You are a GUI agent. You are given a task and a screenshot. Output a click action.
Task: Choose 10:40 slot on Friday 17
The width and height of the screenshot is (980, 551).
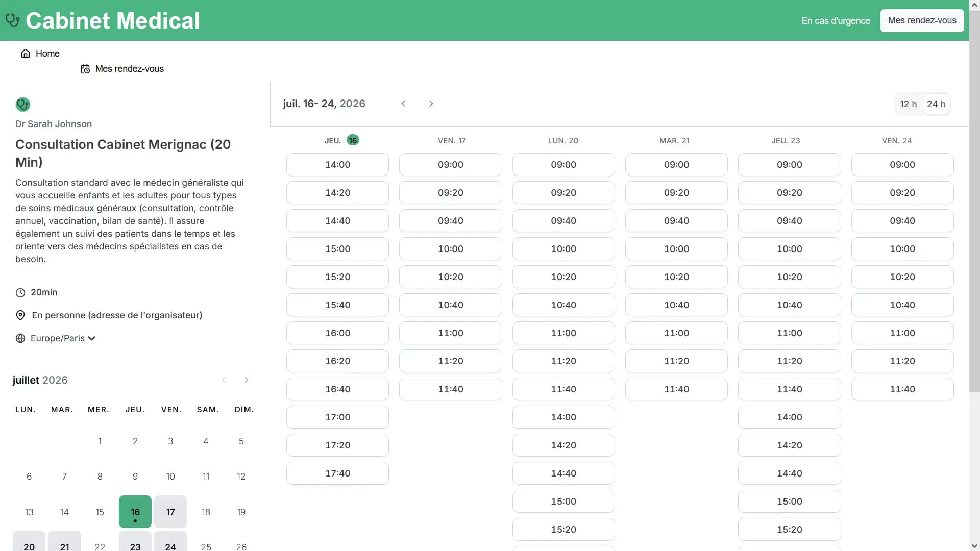click(x=451, y=305)
